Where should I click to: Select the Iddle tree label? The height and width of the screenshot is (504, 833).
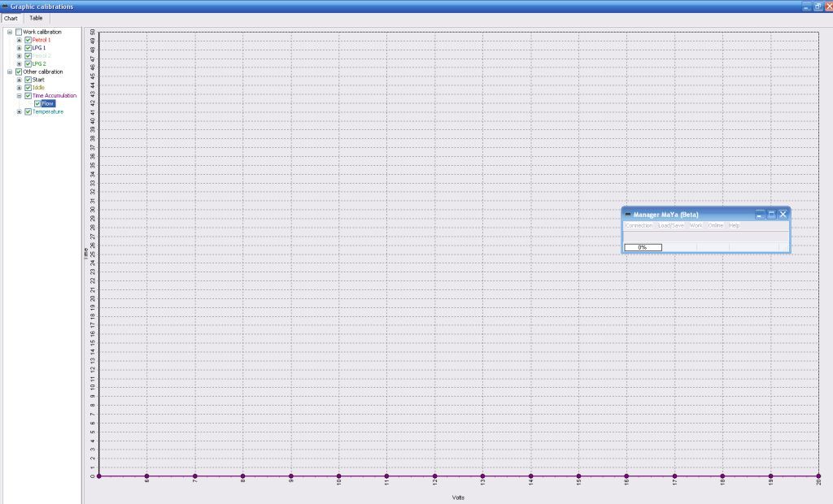[38, 88]
